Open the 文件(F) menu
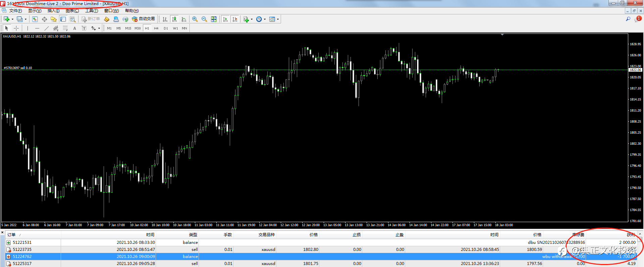Screen dimensions: 644x267 point(15,11)
